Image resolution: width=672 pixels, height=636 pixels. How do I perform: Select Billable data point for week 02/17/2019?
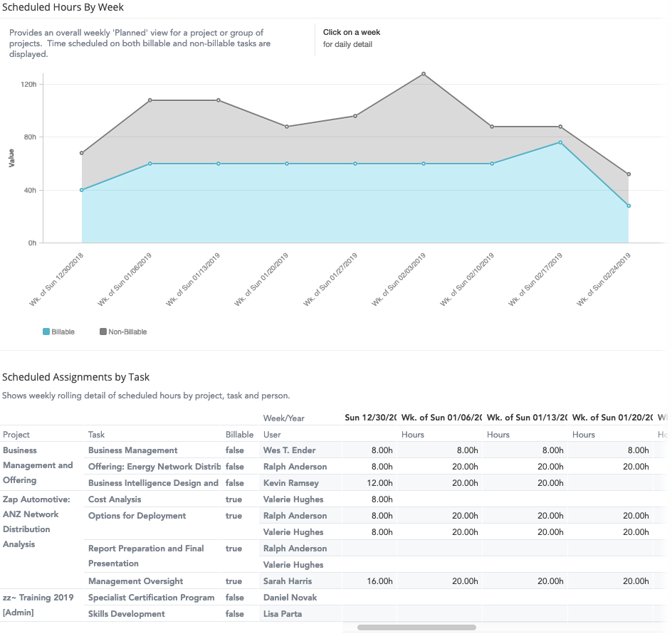560,142
